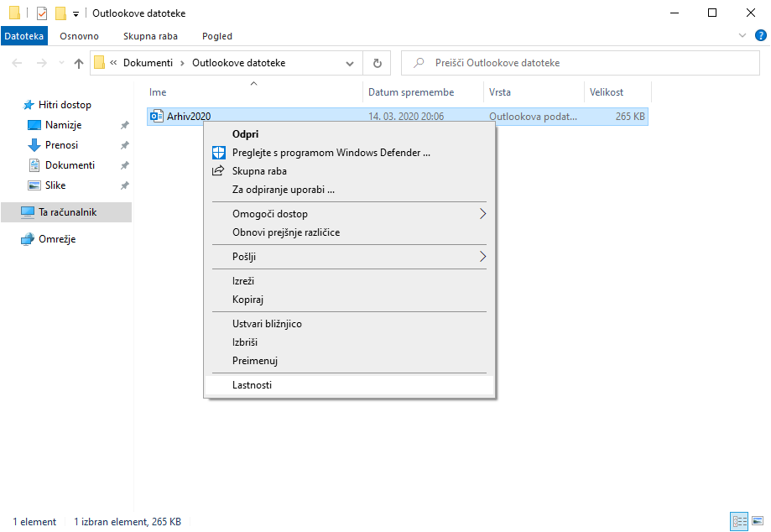Open the blue Help question mark icon
Viewport: 771px width, 532px height.
[x=760, y=35]
